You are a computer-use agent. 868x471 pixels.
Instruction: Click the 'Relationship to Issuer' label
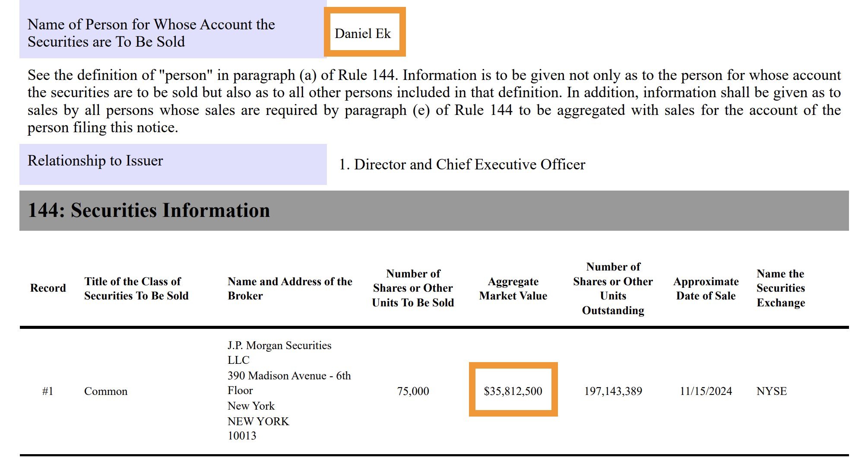coord(95,161)
